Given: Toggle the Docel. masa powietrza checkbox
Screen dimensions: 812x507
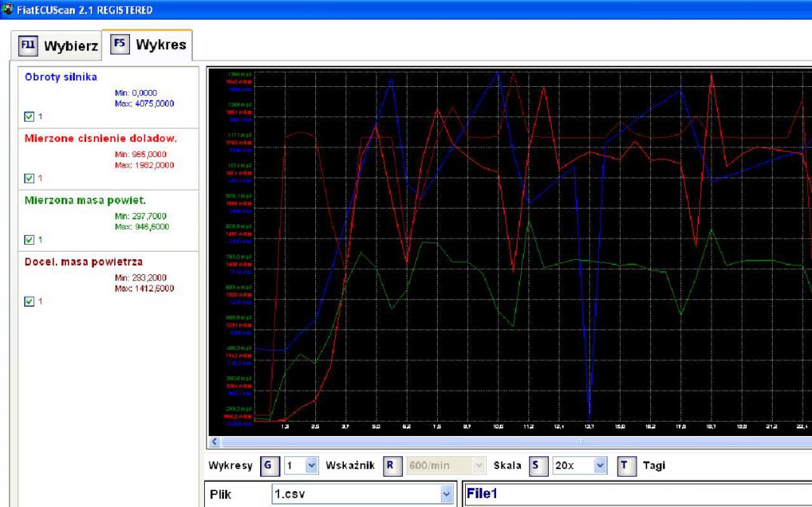Looking at the screenshot, I should click(x=29, y=301).
